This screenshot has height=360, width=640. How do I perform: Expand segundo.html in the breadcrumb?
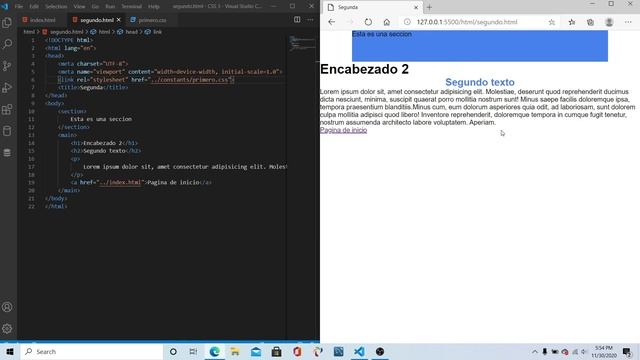tap(67, 32)
